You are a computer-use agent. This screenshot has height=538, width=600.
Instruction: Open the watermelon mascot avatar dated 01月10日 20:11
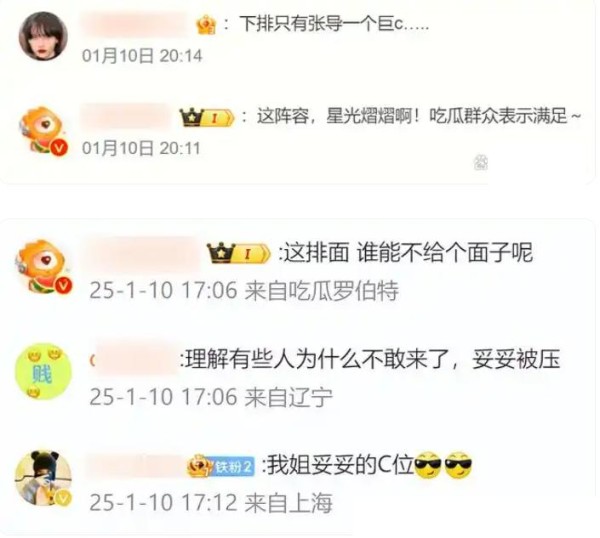(x=43, y=130)
